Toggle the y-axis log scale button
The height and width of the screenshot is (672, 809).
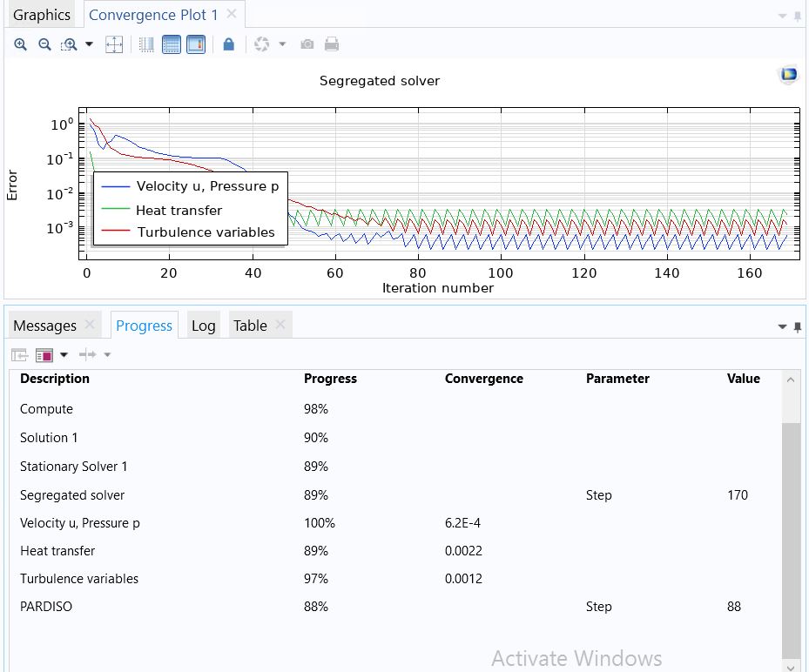point(172,44)
